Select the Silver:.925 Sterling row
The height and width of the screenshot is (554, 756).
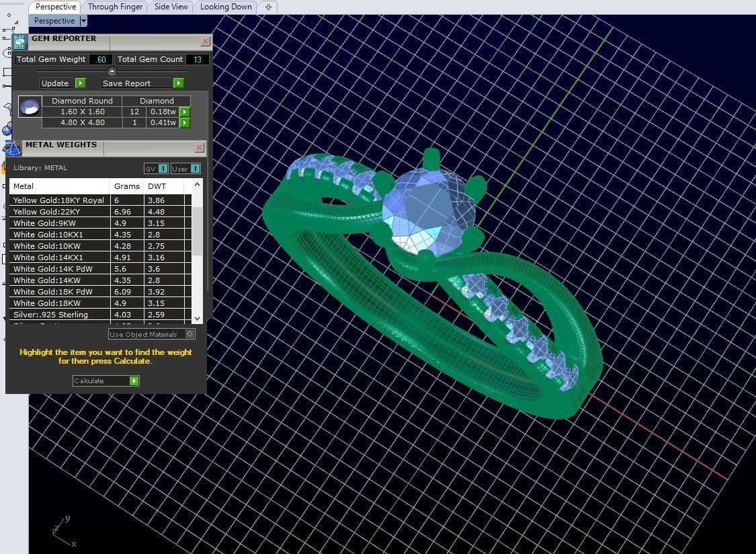(100, 315)
